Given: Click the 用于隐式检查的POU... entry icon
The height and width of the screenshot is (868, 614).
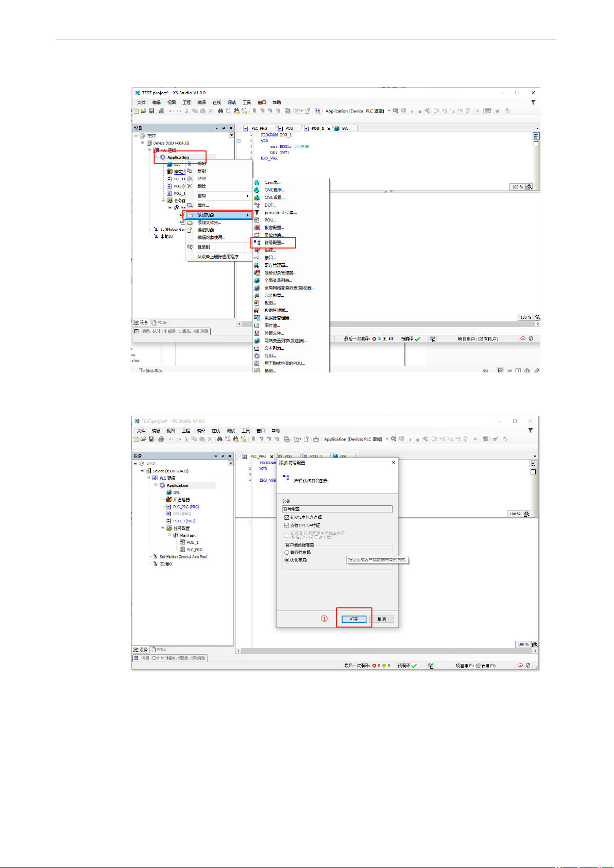Looking at the screenshot, I should (257, 363).
